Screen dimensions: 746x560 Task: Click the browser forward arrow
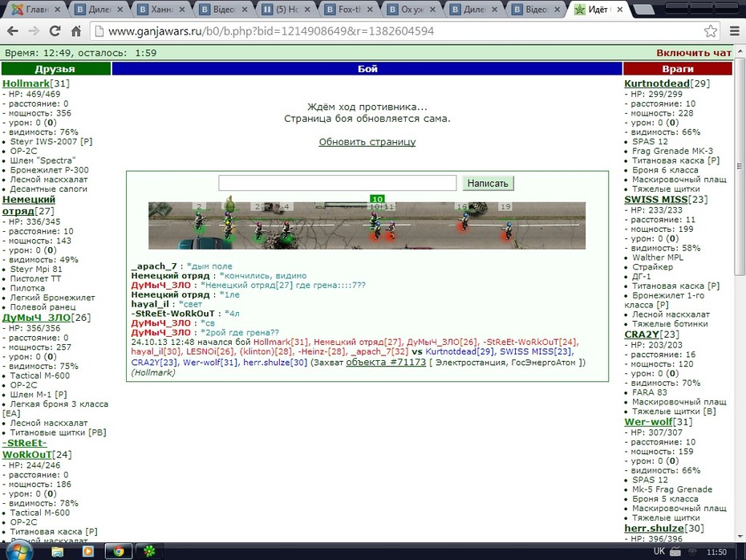[x=34, y=31]
